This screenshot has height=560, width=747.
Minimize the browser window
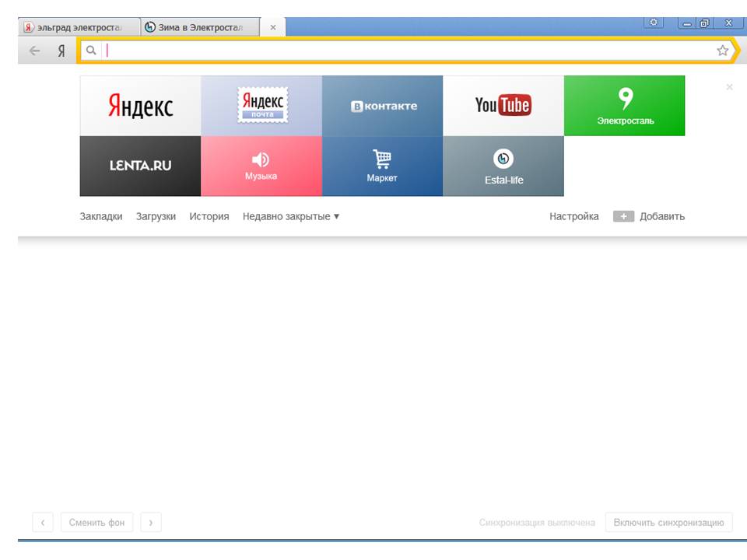pyautogui.click(x=687, y=23)
